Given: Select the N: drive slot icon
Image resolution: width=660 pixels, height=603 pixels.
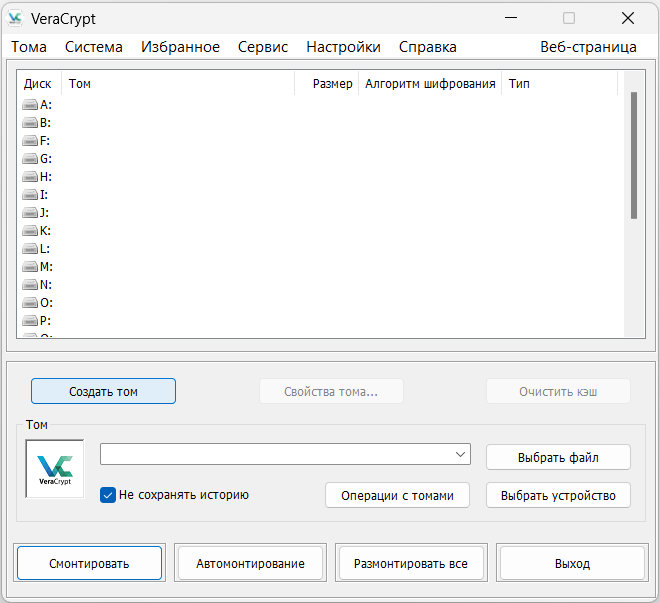Looking at the screenshot, I should click(30, 285).
